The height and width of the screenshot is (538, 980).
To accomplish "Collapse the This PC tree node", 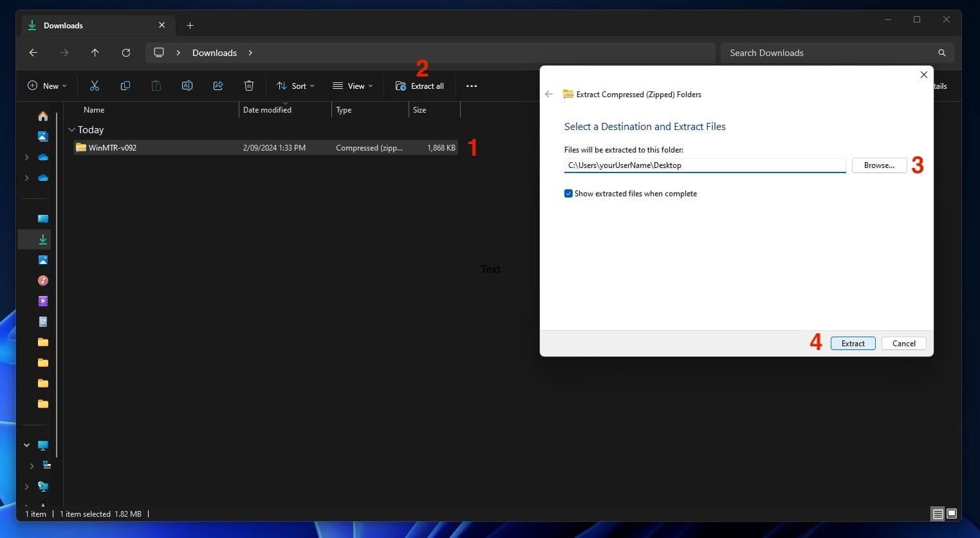I will (x=26, y=445).
